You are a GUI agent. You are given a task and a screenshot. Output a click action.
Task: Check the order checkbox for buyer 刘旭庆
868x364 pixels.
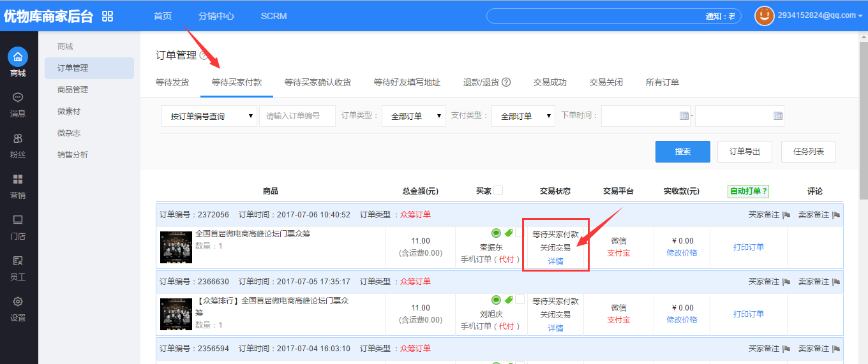click(x=520, y=300)
